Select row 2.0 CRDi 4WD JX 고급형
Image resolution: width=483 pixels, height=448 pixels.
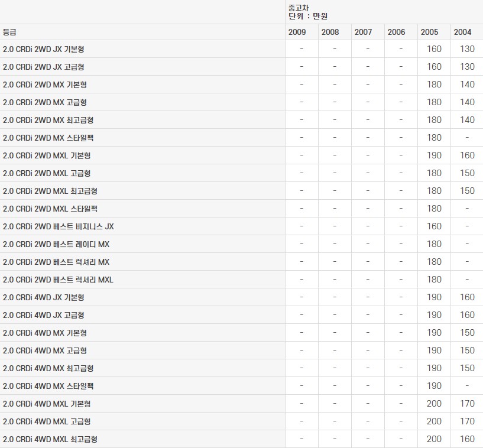click(241, 315)
